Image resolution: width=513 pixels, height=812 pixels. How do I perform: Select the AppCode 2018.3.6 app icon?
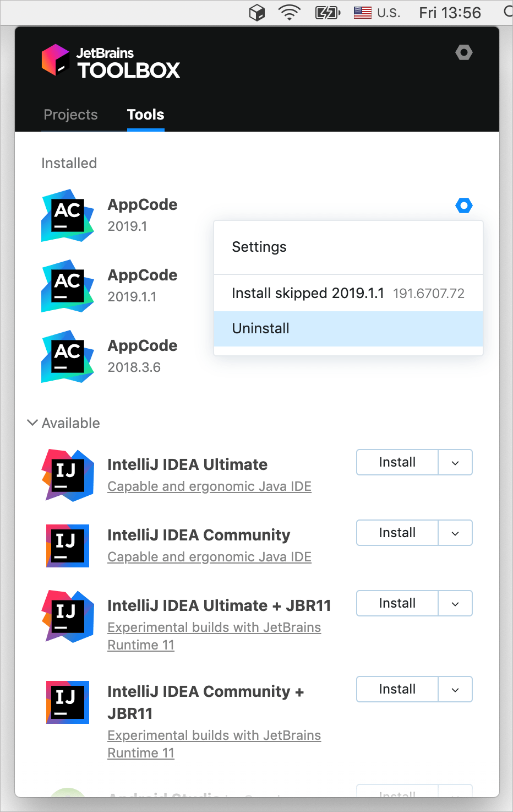(67, 356)
